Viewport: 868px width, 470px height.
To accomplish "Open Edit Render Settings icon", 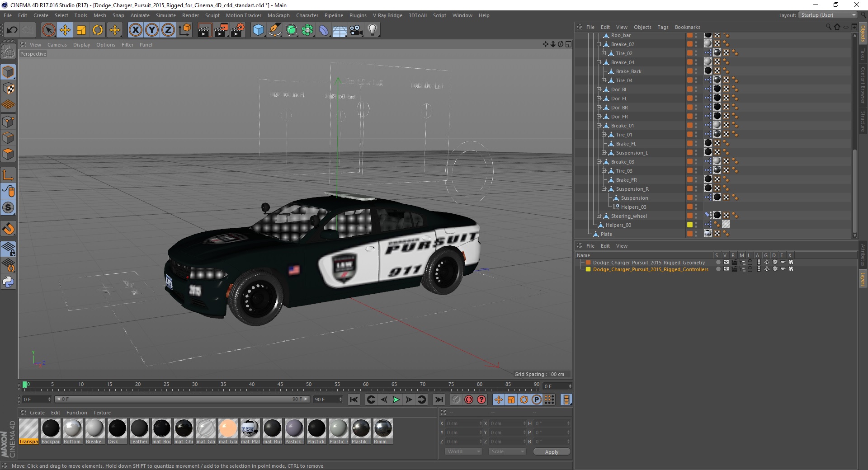I will point(238,30).
